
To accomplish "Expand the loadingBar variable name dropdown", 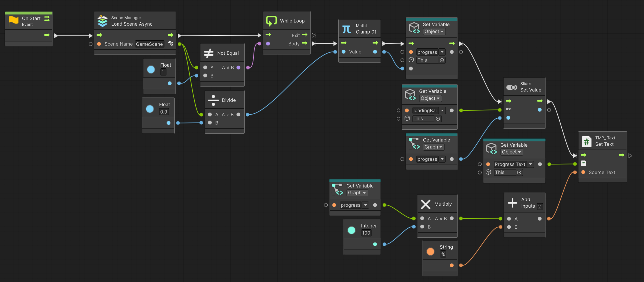I will tap(442, 111).
